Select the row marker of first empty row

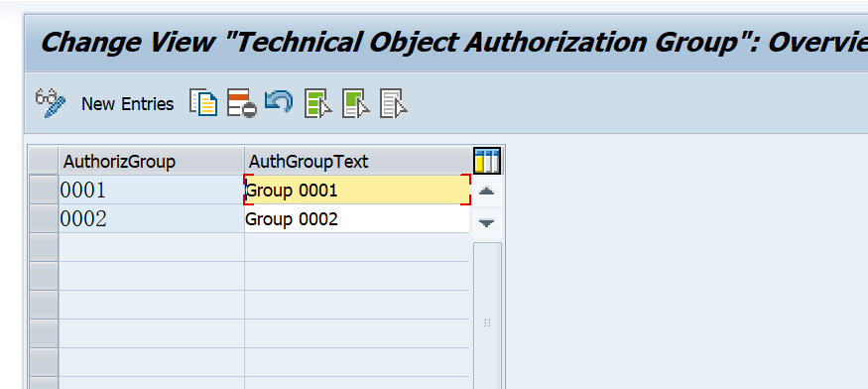[x=44, y=248]
